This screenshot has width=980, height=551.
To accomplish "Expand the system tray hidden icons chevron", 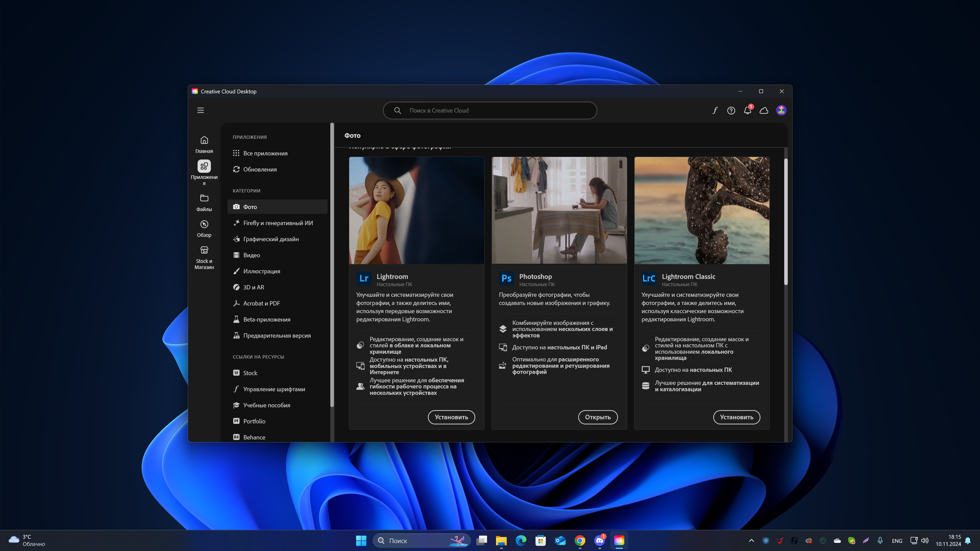I will coord(751,540).
